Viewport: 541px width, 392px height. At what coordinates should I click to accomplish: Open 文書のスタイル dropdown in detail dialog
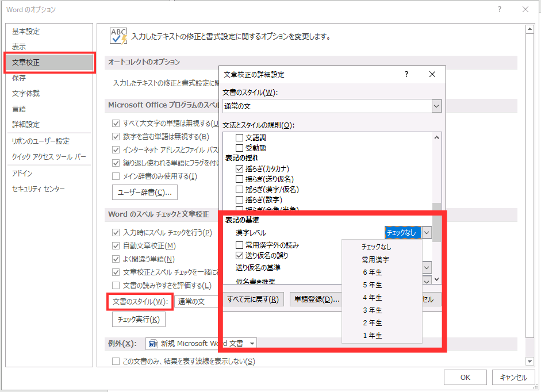pyautogui.click(x=436, y=106)
